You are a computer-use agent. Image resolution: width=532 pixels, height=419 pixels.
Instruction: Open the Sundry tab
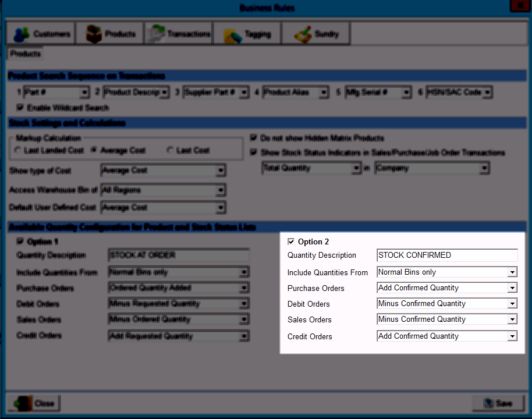[x=316, y=34]
